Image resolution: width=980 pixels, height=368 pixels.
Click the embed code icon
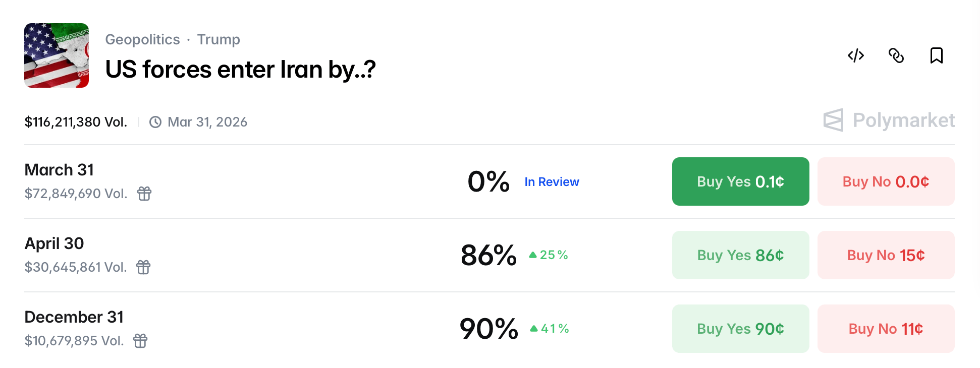click(x=856, y=55)
